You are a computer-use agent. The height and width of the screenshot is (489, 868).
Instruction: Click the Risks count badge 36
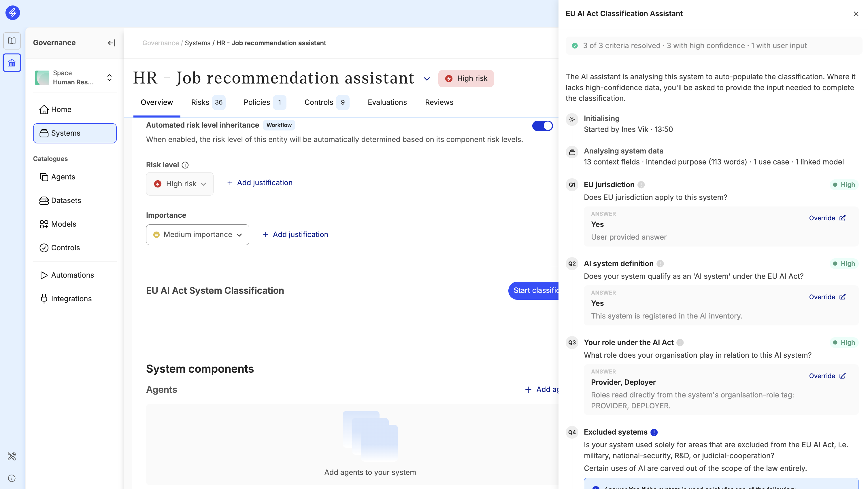click(219, 102)
